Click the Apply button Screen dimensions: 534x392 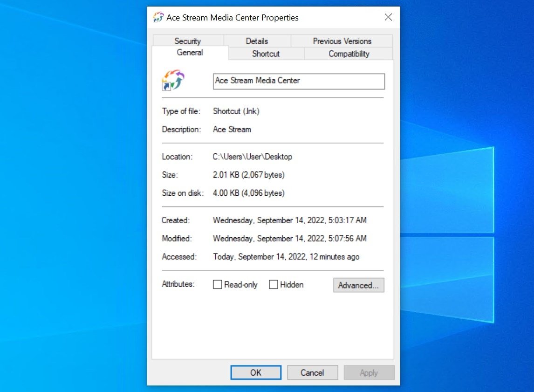point(369,372)
